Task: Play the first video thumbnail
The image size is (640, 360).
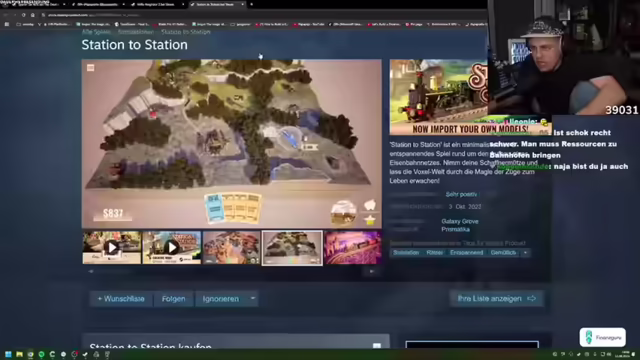Action: pyautogui.click(x=112, y=247)
